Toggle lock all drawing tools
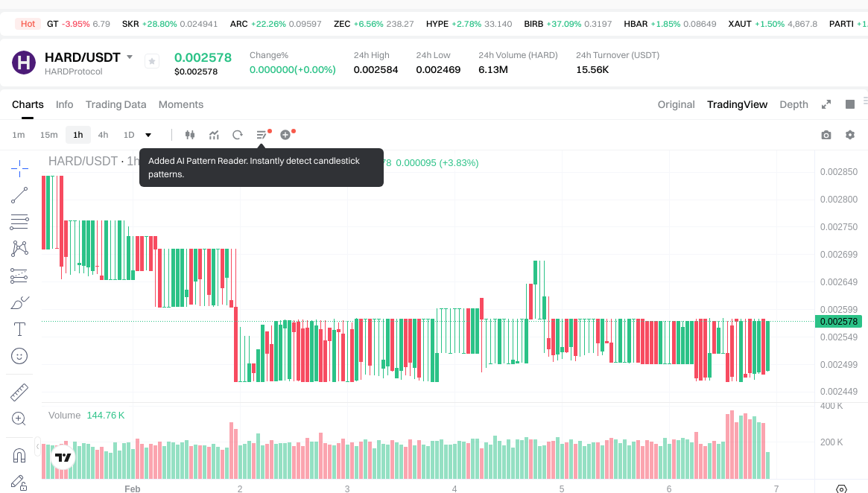Viewport: 868px width, 493px height. pos(19,483)
